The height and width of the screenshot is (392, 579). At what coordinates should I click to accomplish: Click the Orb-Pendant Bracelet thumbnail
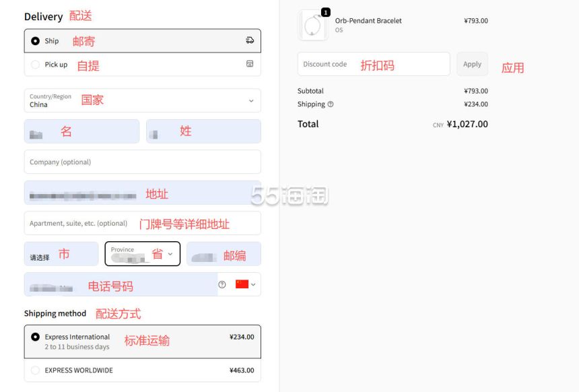[312, 25]
